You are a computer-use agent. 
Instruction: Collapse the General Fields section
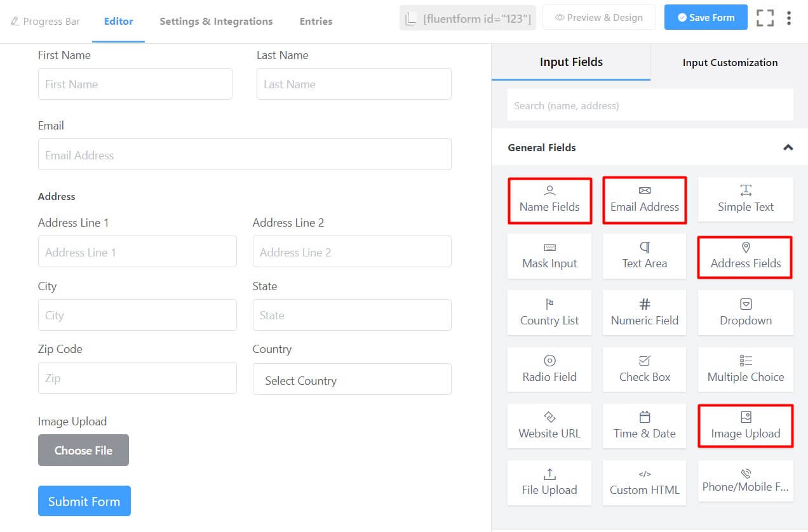coord(788,147)
